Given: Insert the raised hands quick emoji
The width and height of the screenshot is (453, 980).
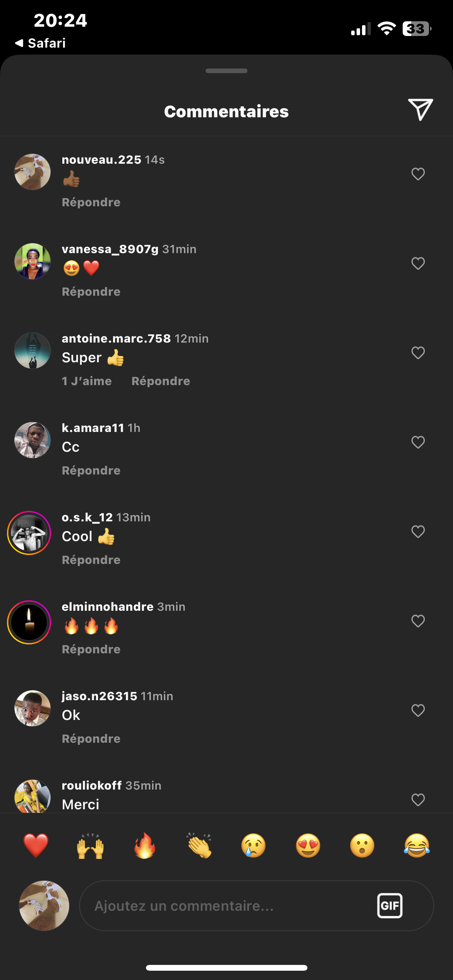Looking at the screenshot, I should pos(90,845).
